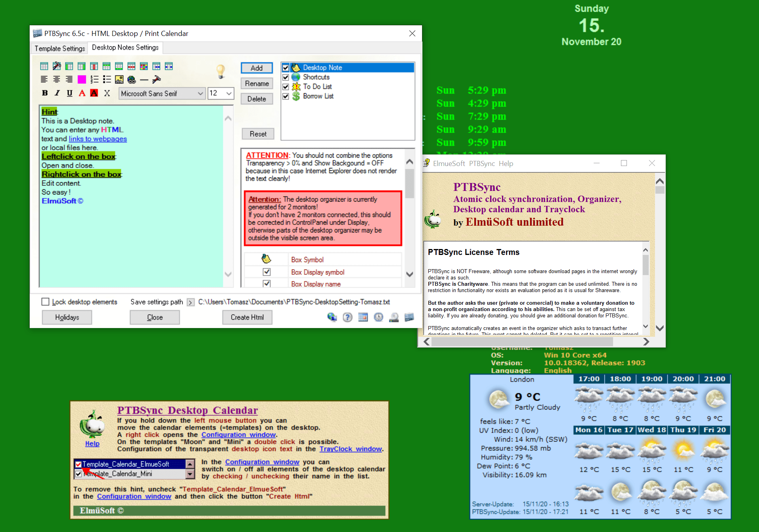759x532 pixels.
Task: Click the Close button near Holidays
Action: tap(155, 317)
